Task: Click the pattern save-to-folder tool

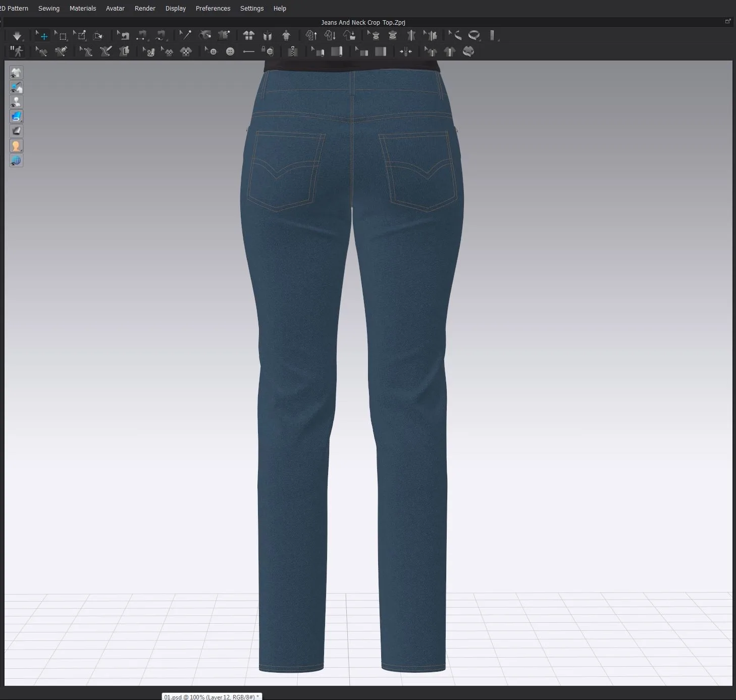Action: click(x=349, y=35)
